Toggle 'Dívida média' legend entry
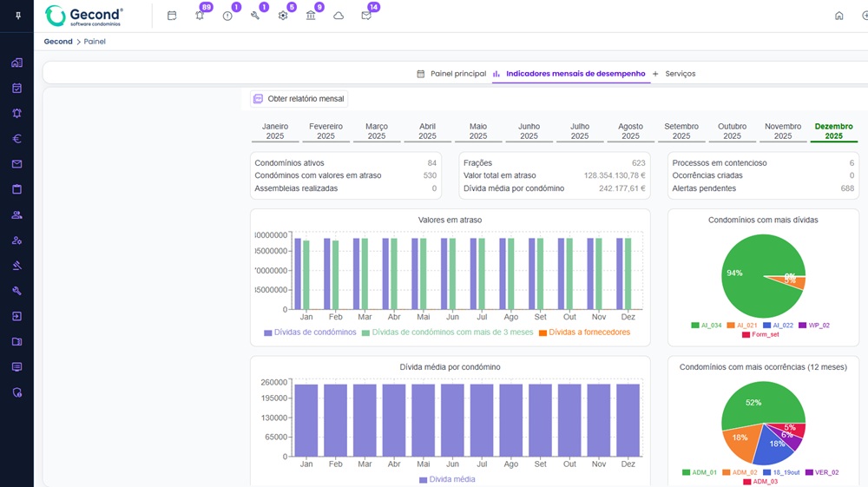 tap(447, 479)
